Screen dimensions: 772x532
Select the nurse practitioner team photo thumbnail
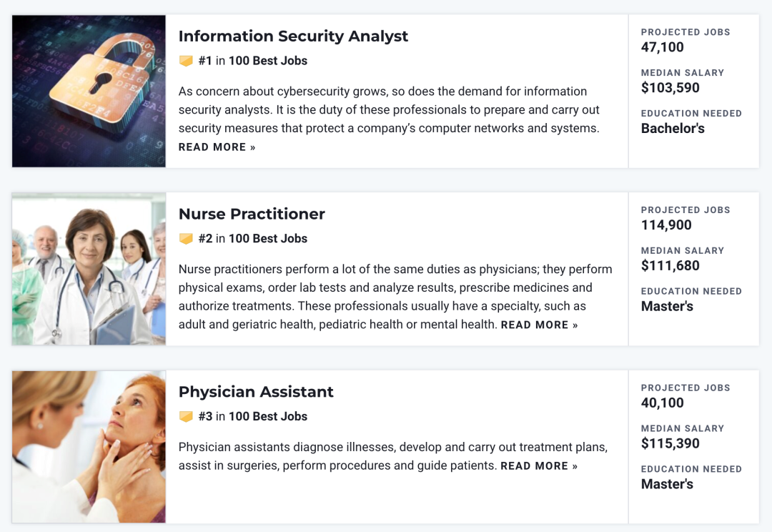89,269
